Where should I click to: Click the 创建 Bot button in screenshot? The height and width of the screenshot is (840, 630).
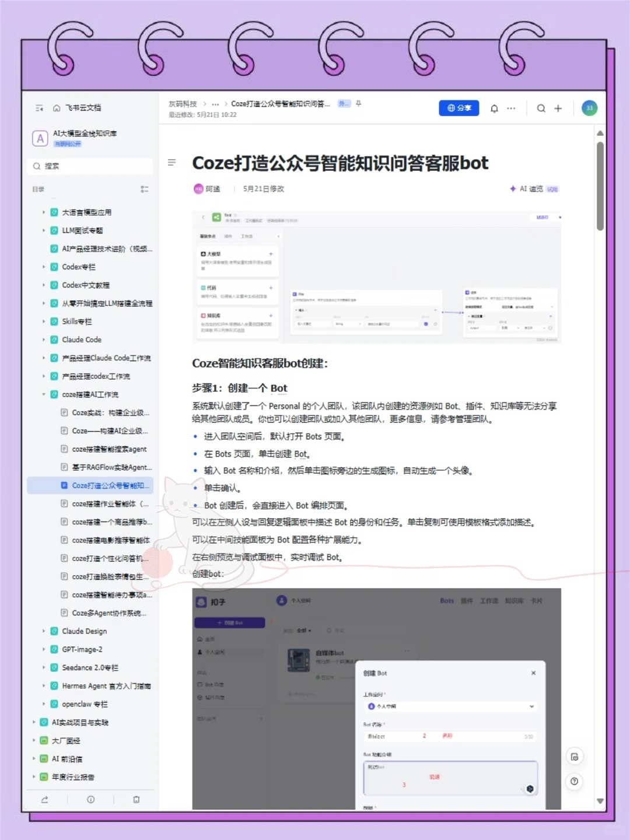coord(230,623)
